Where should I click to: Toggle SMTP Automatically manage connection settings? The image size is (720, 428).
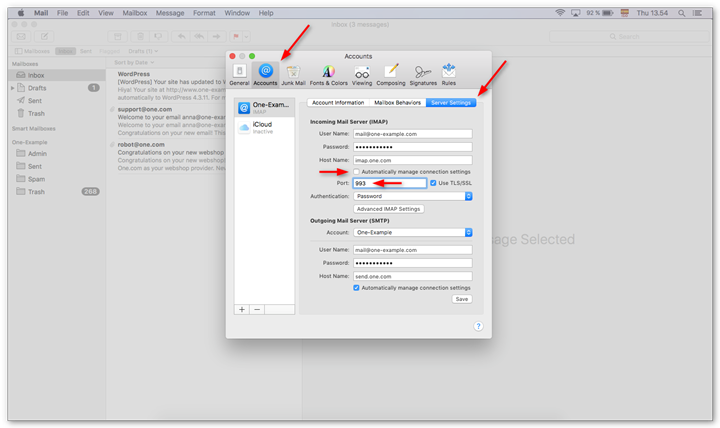tap(356, 288)
